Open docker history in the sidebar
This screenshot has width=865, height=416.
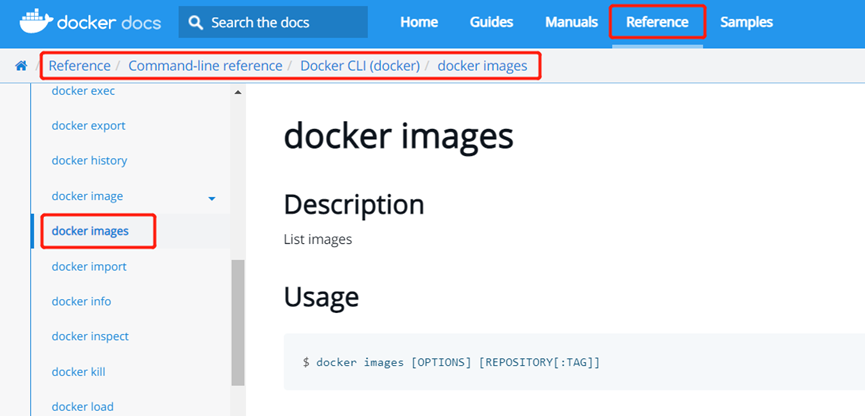click(x=89, y=161)
